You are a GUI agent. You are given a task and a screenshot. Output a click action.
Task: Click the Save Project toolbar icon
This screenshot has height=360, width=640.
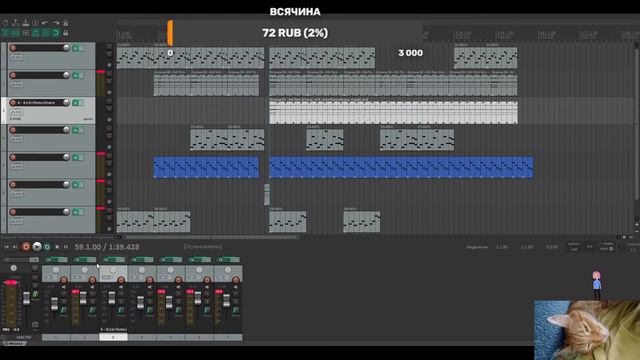click(26, 23)
